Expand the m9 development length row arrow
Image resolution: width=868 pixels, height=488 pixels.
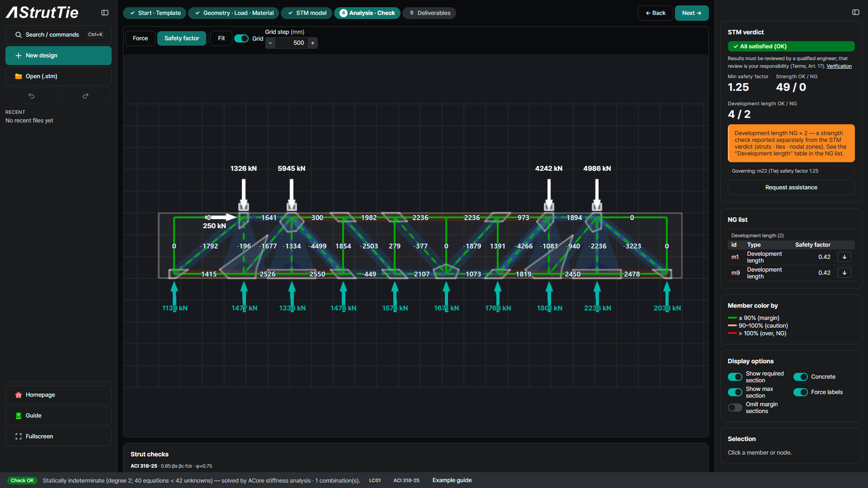pos(844,273)
